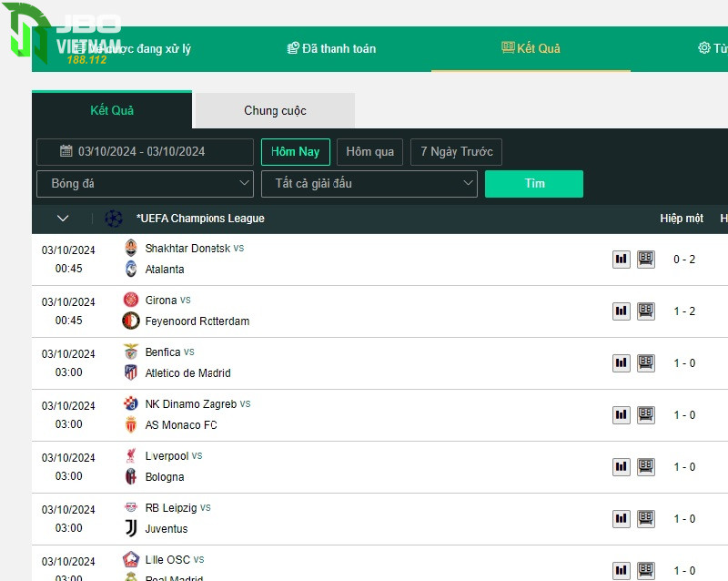This screenshot has width=728, height=581.
Task: Click the Shakhtar Donetsk team name
Action: coord(187,249)
